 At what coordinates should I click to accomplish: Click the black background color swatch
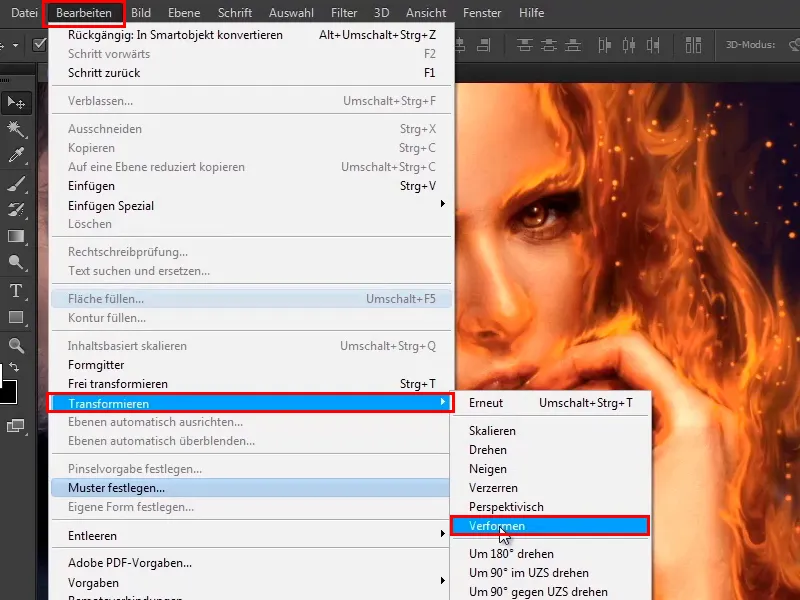(8, 392)
